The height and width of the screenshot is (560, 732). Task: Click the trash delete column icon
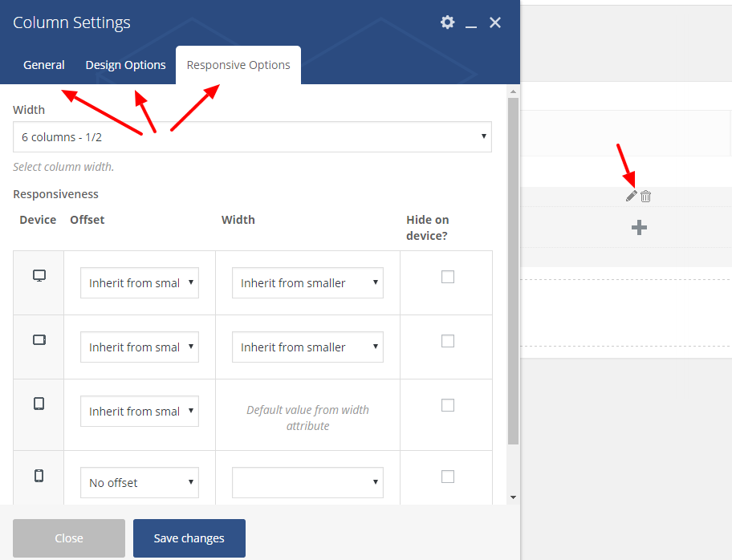[645, 196]
